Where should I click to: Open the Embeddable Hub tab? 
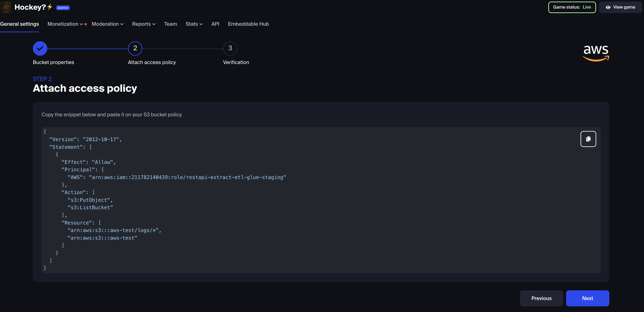(x=248, y=24)
